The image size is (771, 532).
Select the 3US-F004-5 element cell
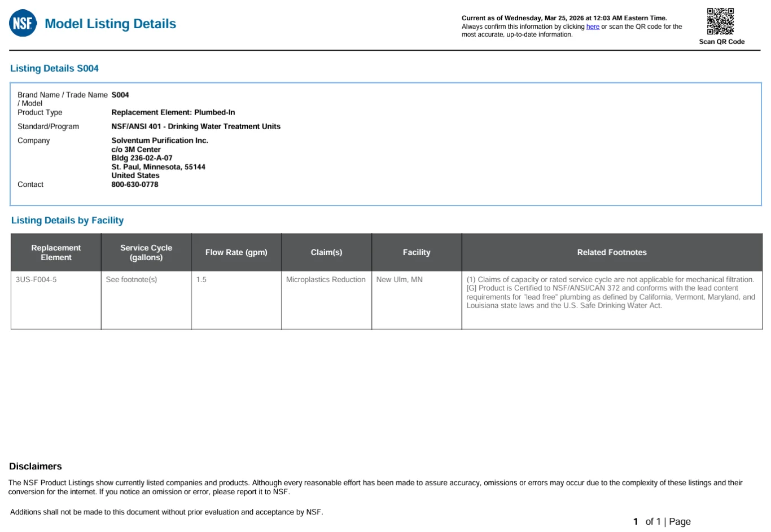point(36,280)
